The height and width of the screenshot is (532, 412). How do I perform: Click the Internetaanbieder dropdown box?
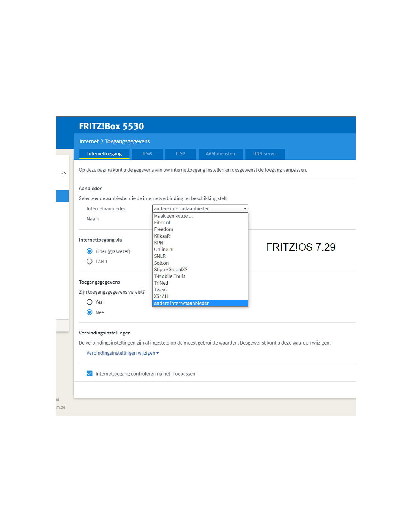[x=200, y=208]
